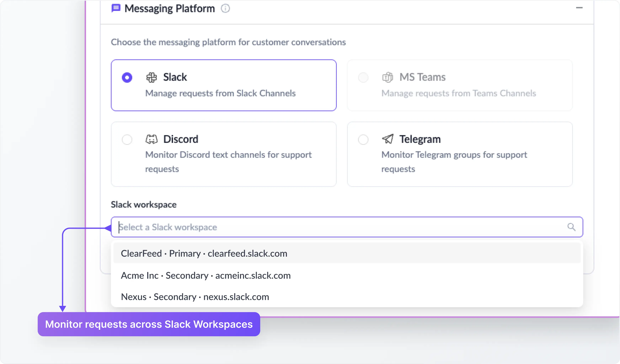Click 'Manage requests from Slack Channels' text

pyautogui.click(x=220, y=93)
